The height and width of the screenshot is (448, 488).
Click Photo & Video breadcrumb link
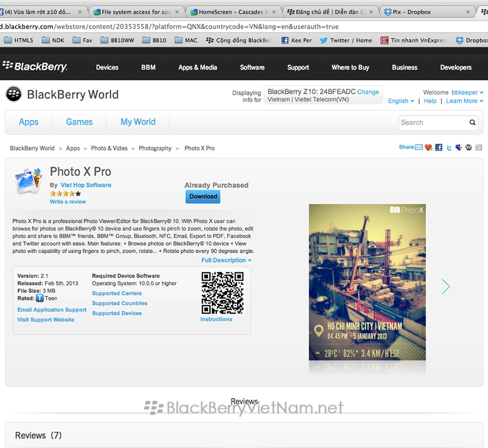pyautogui.click(x=109, y=148)
